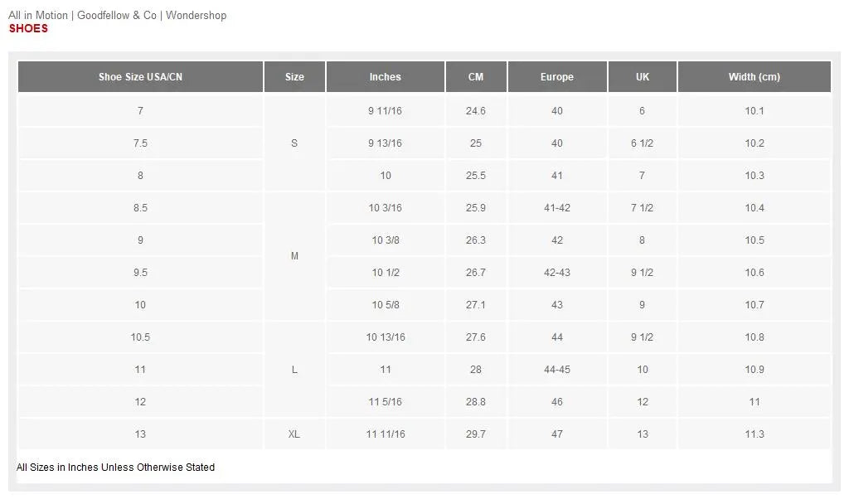This screenshot has height=504, width=849.
Task: Click the "Europe" column header
Action: [x=557, y=77]
